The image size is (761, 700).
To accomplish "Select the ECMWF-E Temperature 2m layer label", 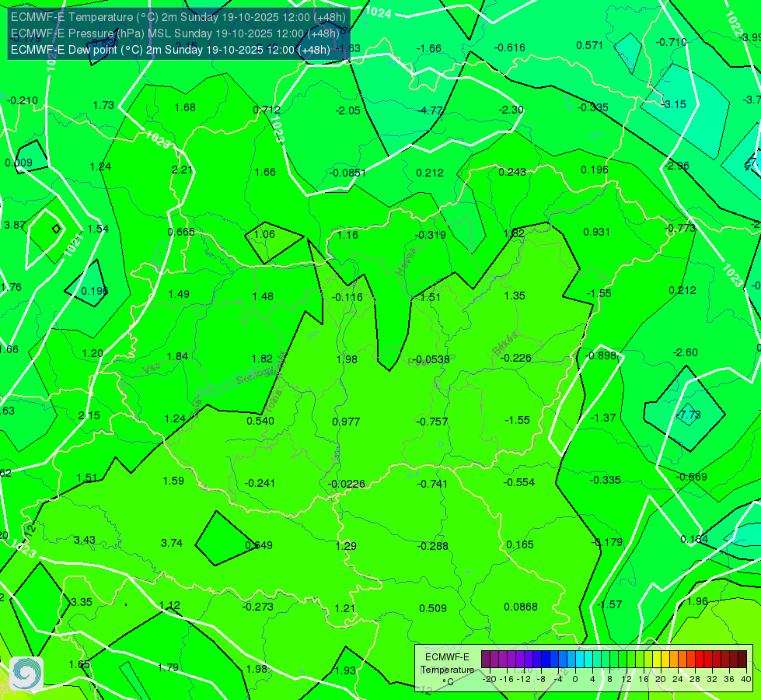I will (178, 17).
